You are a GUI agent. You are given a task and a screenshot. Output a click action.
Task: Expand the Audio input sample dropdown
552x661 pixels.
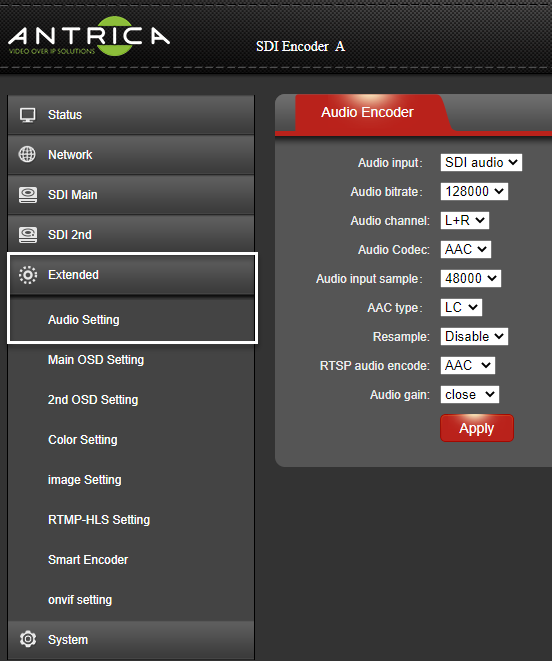tap(471, 278)
